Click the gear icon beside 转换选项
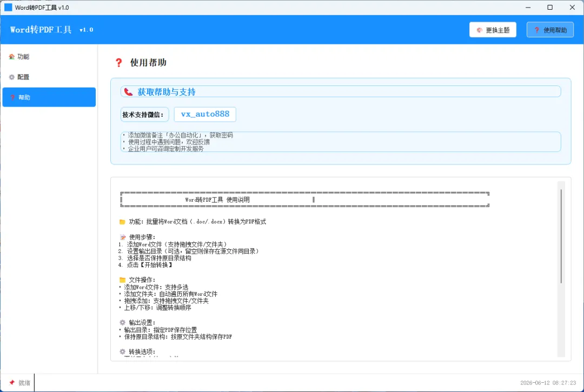Viewport: 584px width, 392px height. 122,351
